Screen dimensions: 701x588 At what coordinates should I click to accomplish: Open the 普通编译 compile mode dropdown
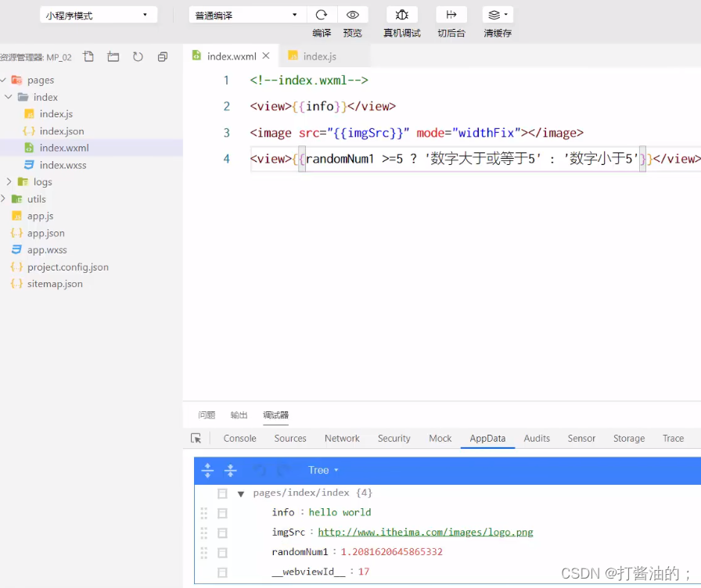point(247,15)
